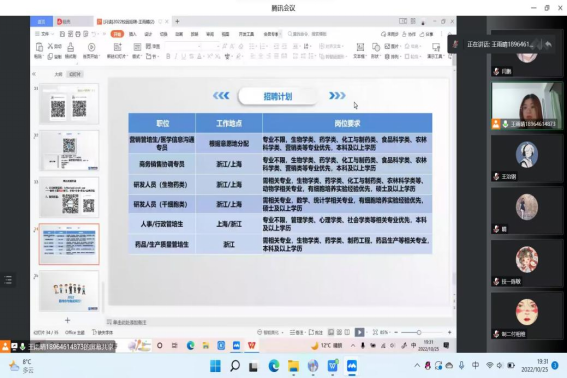Toggle italic formatting in ribbon
Image resolution: width=567 pixels, height=378 pixels.
pyautogui.click(x=176, y=56)
